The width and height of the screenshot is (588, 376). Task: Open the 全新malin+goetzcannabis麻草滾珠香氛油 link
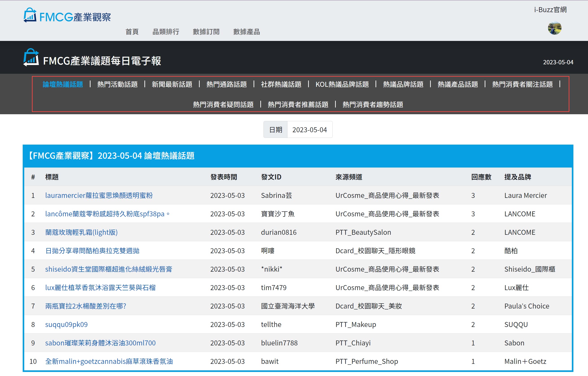[x=109, y=361]
